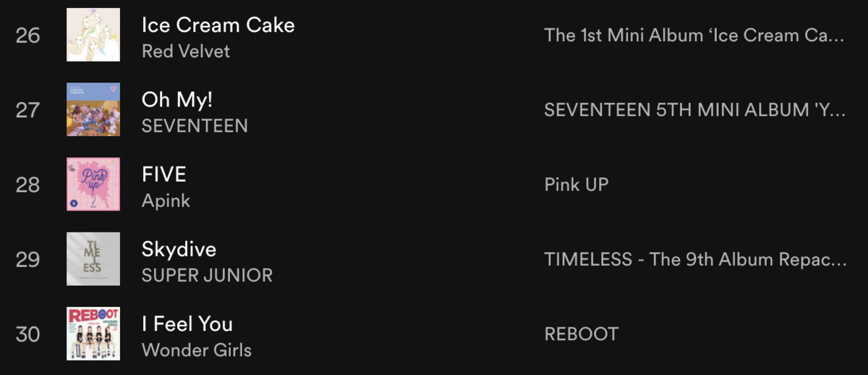This screenshot has height=375, width=868.
Task: Open TIMELESS 9th Album Repackage link
Action: click(x=695, y=260)
